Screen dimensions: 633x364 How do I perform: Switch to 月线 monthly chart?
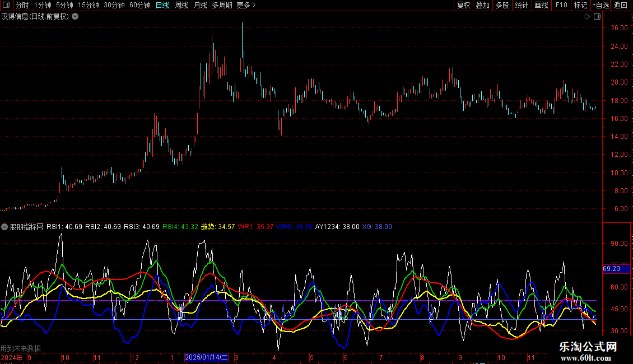(x=200, y=5)
